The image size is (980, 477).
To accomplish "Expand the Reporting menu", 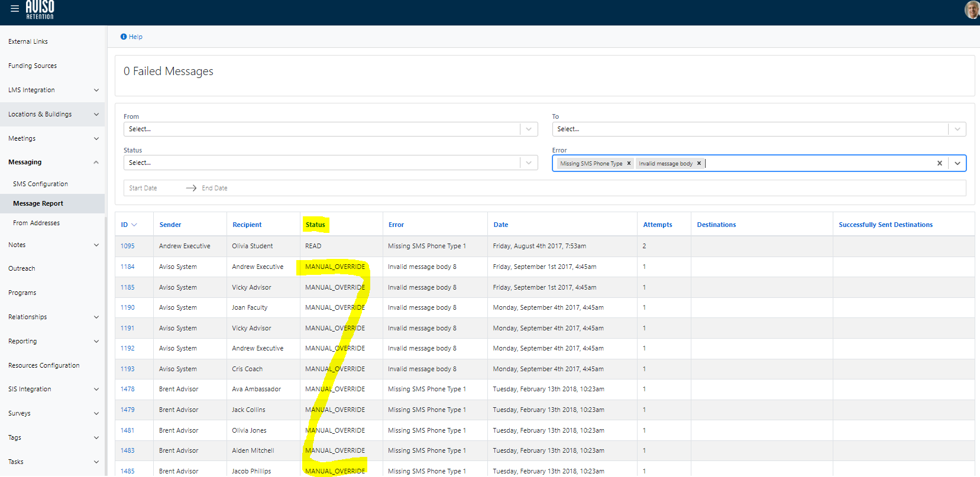I will click(x=53, y=341).
